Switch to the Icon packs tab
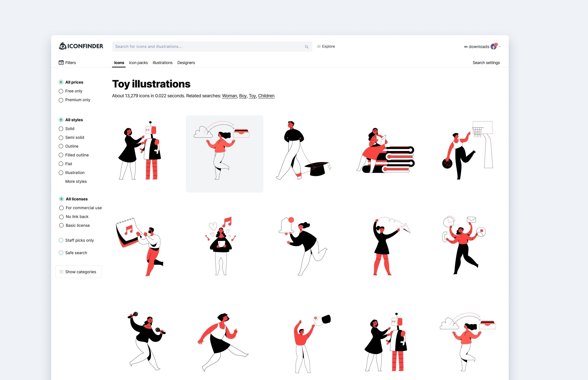This screenshot has height=380, width=588. tap(138, 63)
